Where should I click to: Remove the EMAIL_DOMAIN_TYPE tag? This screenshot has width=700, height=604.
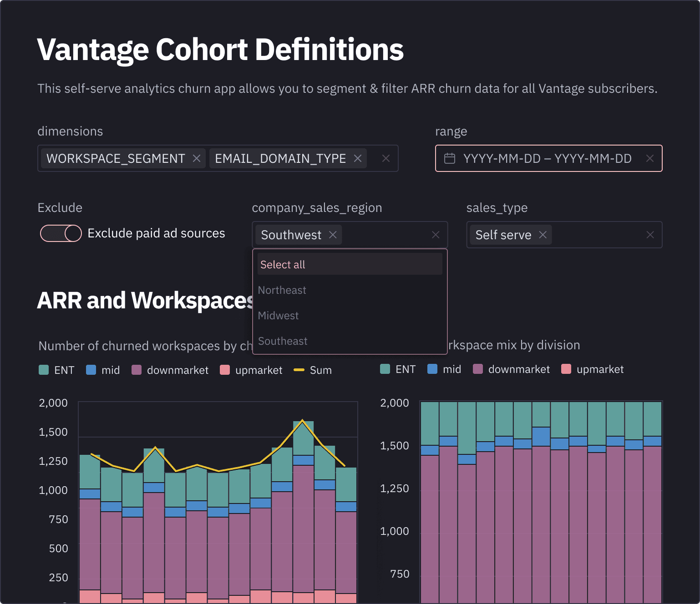pyautogui.click(x=358, y=158)
